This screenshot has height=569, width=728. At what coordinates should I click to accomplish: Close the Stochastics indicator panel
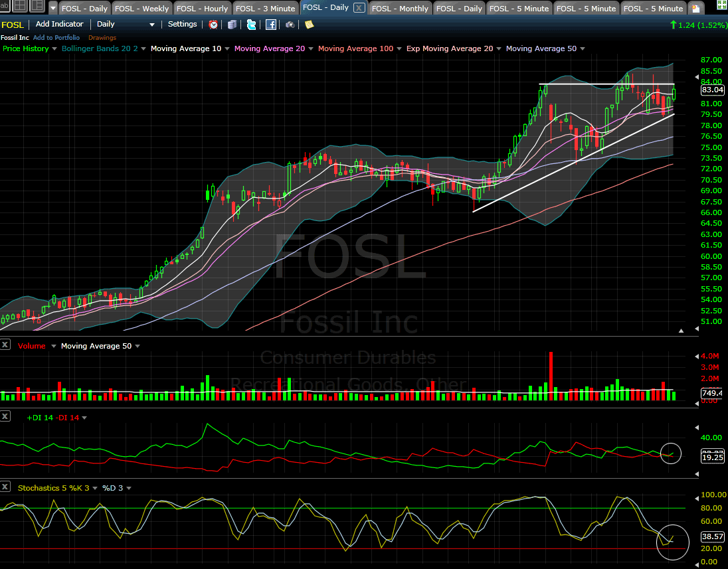pos(5,487)
